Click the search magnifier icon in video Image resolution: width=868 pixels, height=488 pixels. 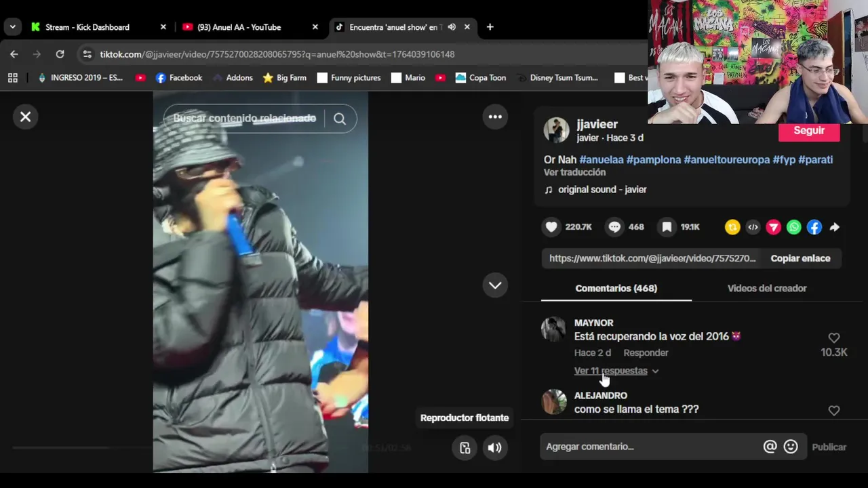(x=340, y=119)
